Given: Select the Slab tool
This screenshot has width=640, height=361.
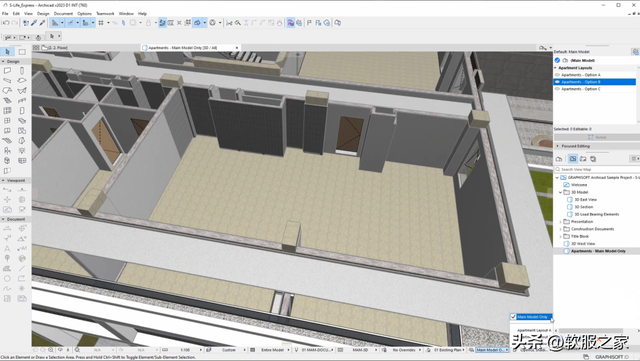Looking at the screenshot, I should coord(22,80).
